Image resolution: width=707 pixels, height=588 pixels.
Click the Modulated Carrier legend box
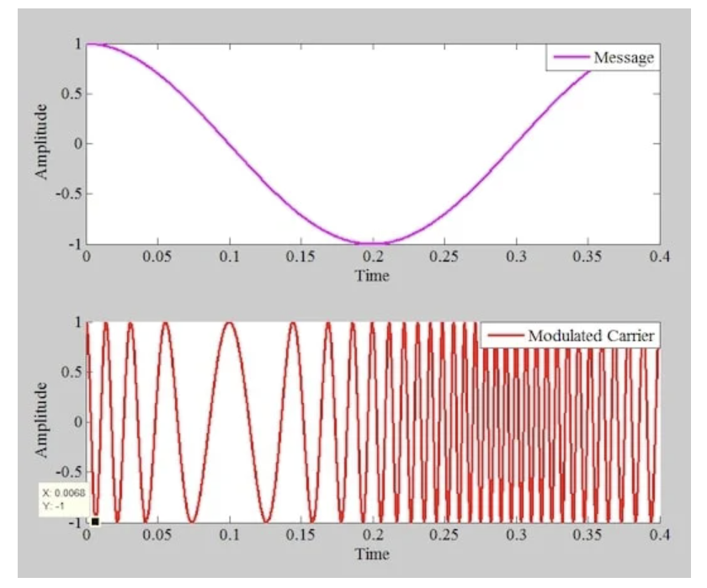[x=571, y=336]
